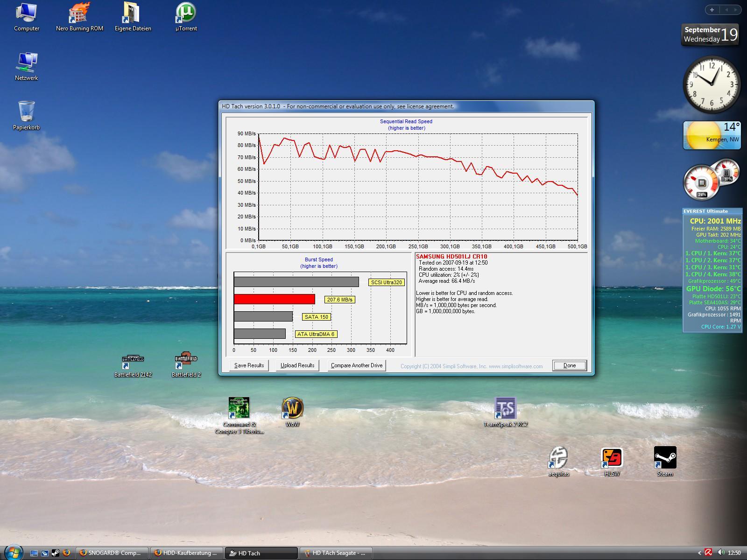Click Show Desktop quick launch icon
Viewport: 747px width, 560px height.
click(34, 553)
